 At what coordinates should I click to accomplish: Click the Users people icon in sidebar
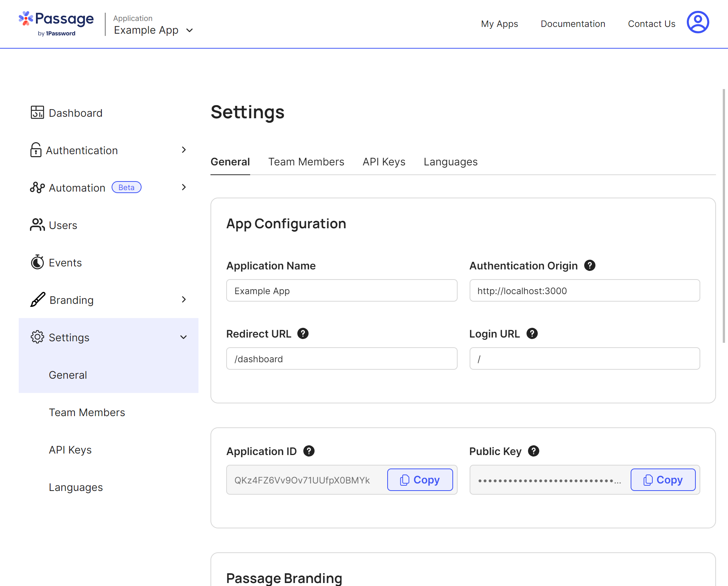pos(37,225)
